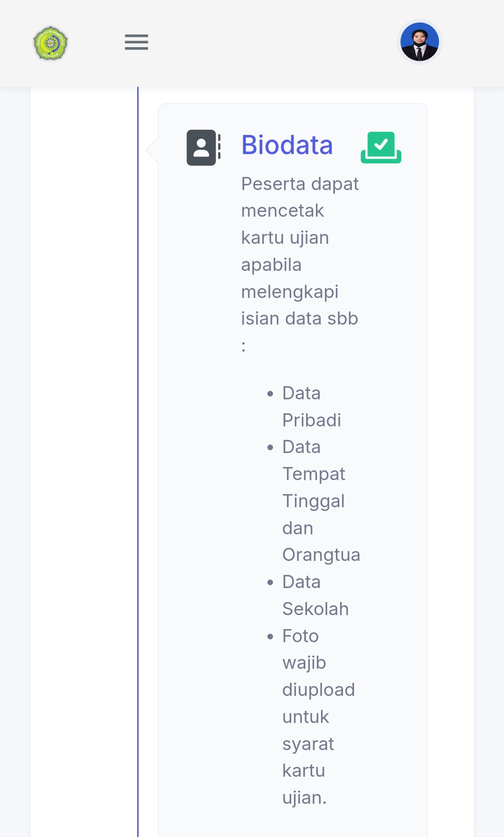Open the Biodata heading link

(x=287, y=145)
